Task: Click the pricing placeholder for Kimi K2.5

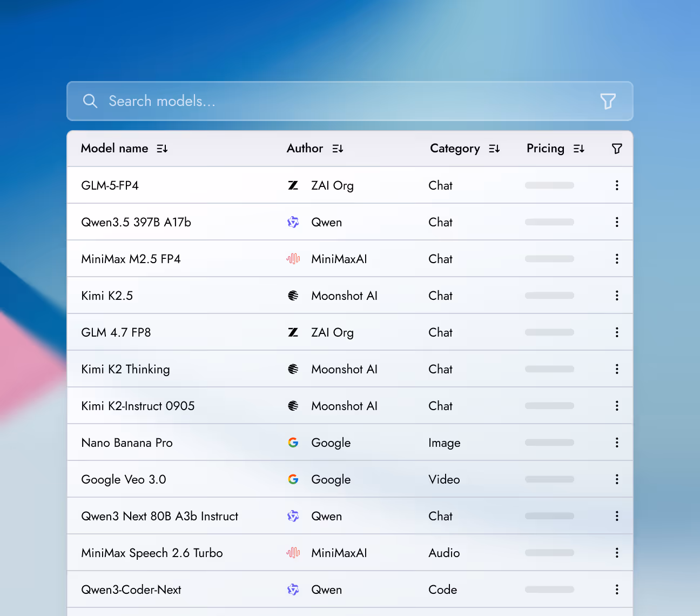Action: [x=549, y=296]
